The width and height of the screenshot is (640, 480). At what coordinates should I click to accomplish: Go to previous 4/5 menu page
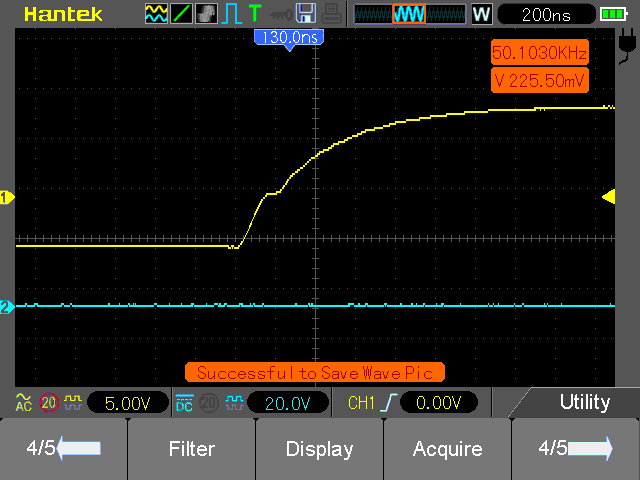coord(64,448)
